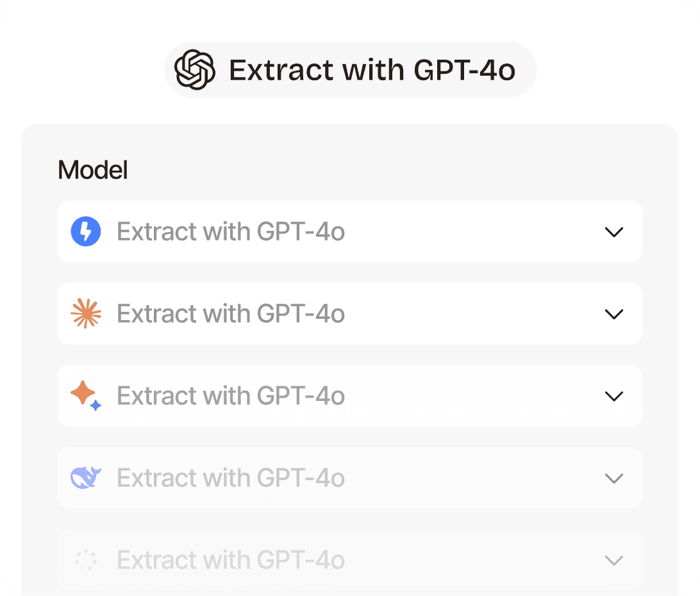Open the model dropdown with sparkle icon
Image resolution: width=700 pixels, height=596 pixels.
click(350, 396)
